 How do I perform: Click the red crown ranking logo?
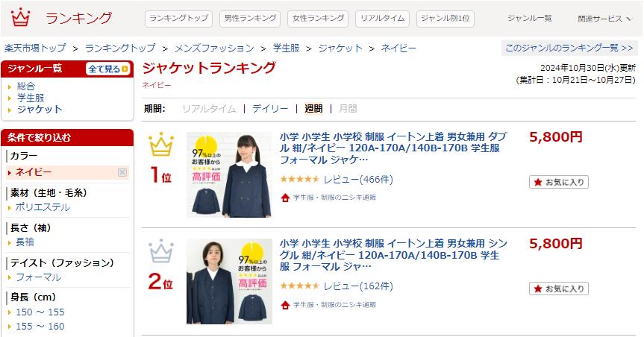coord(21,18)
